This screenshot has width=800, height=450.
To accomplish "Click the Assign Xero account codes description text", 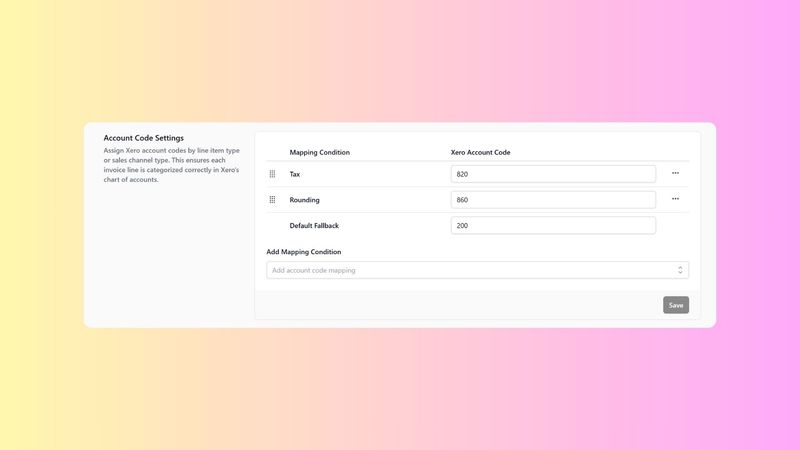I will coord(171,165).
